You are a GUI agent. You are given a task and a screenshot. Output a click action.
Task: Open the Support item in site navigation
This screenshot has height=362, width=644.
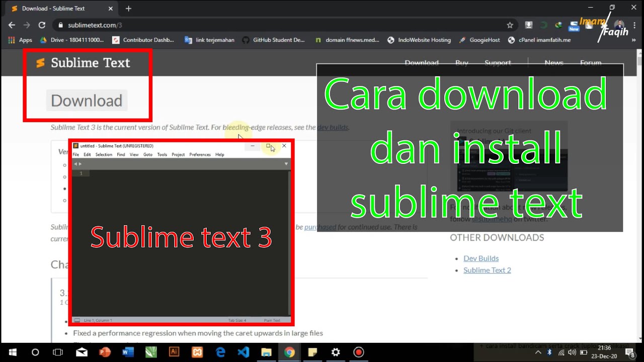click(x=498, y=63)
